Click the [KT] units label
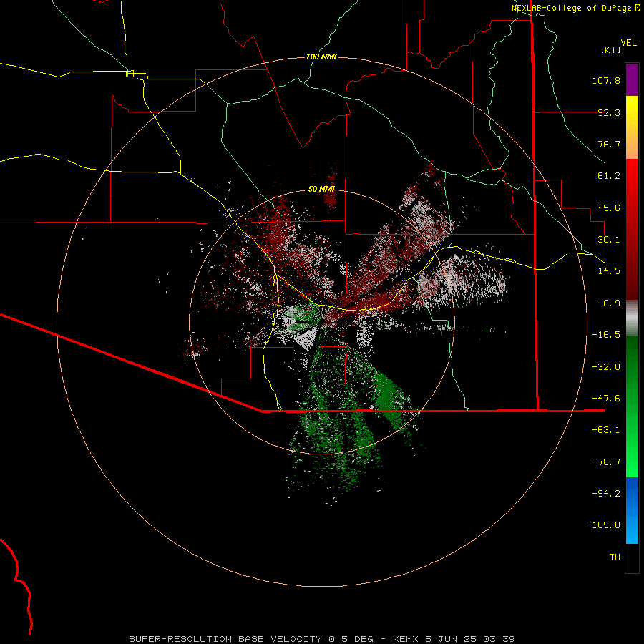Image resolution: width=644 pixels, height=644 pixels. [x=611, y=49]
